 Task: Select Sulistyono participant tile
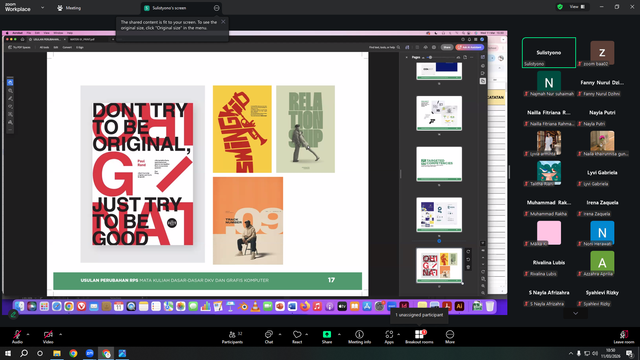coord(549,52)
